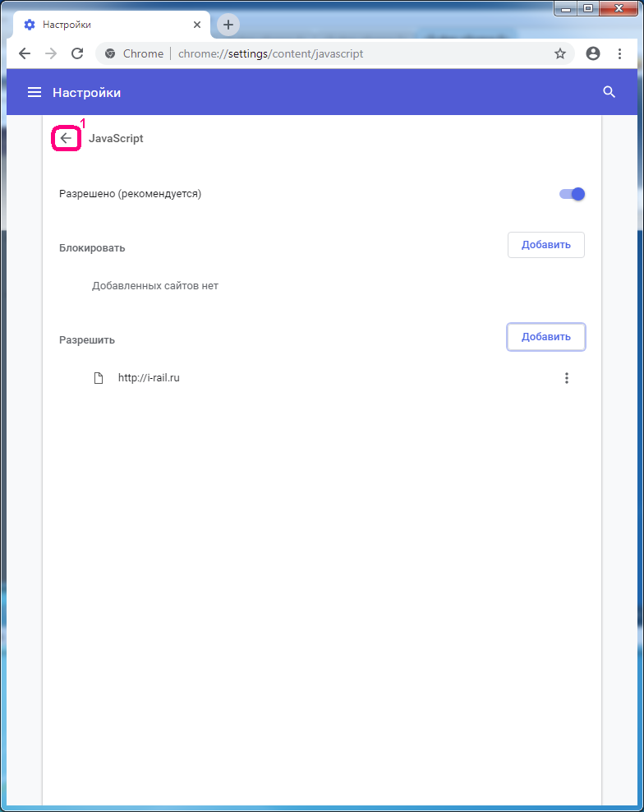Open search in the settings header

coord(609,92)
